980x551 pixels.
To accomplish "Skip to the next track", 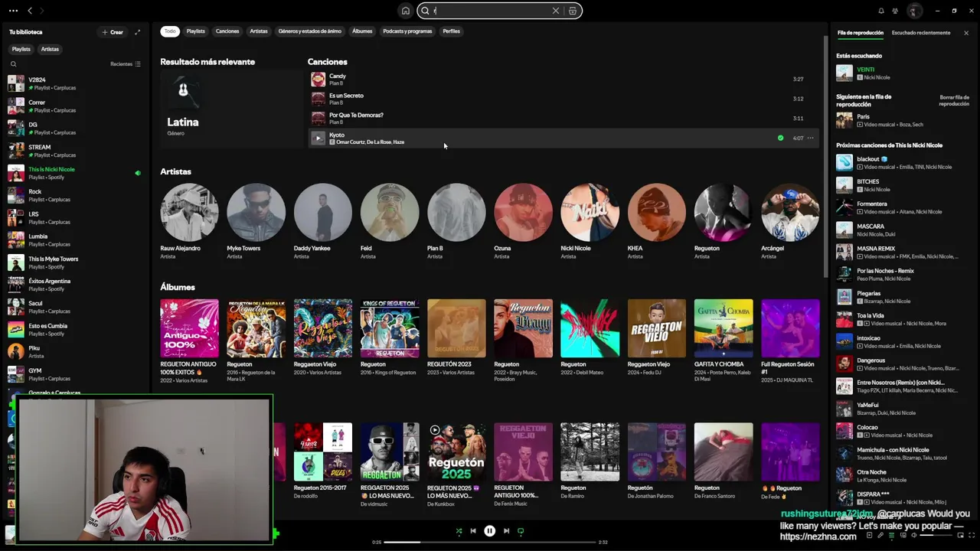I will [506, 530].
